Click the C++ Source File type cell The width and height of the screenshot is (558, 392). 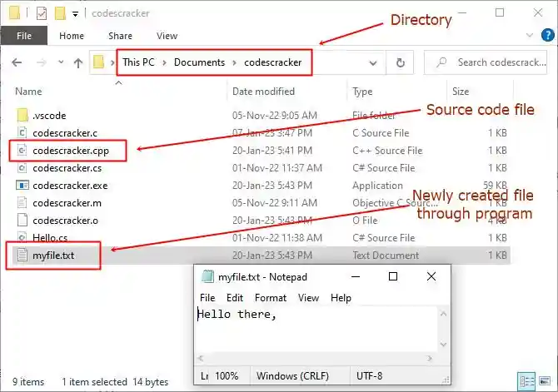coord(387,151)
